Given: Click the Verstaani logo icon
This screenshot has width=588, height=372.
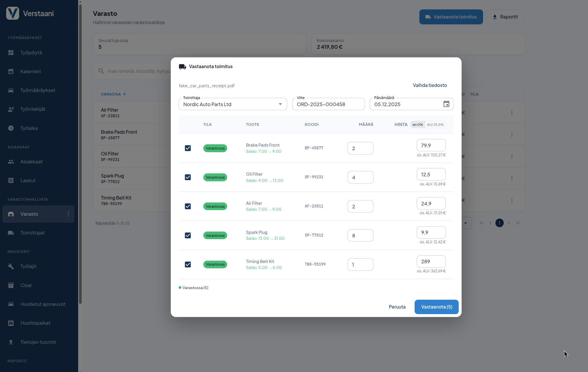Looking at the screenshot, I should [13, 14].
